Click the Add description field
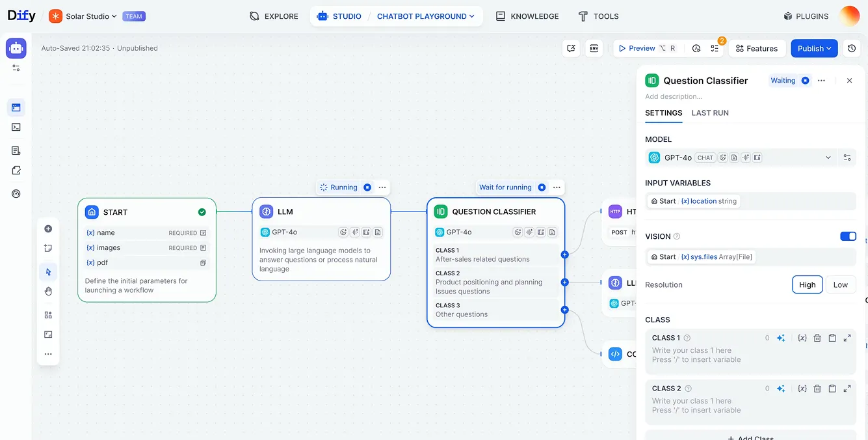868x440 pixels. [674, 96]
